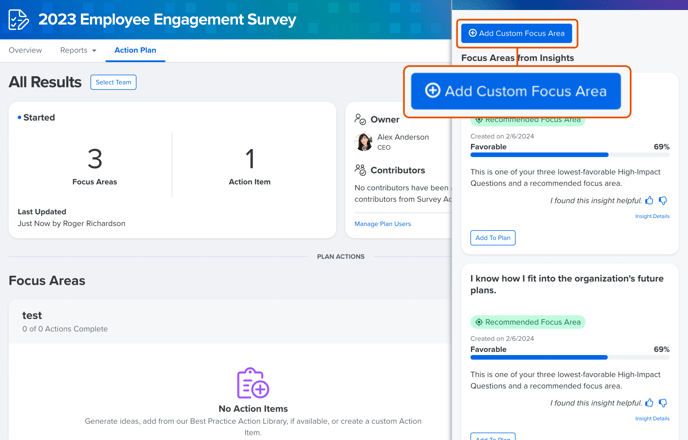The image size is (688, 440).
Task: Click thumbs up on first insight
Action: click(x=649, y=201)
